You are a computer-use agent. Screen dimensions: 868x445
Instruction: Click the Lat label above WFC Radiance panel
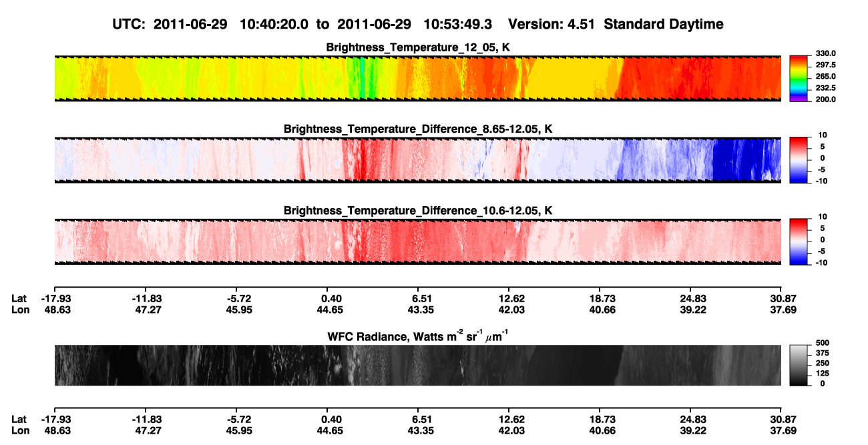(19, 298)
